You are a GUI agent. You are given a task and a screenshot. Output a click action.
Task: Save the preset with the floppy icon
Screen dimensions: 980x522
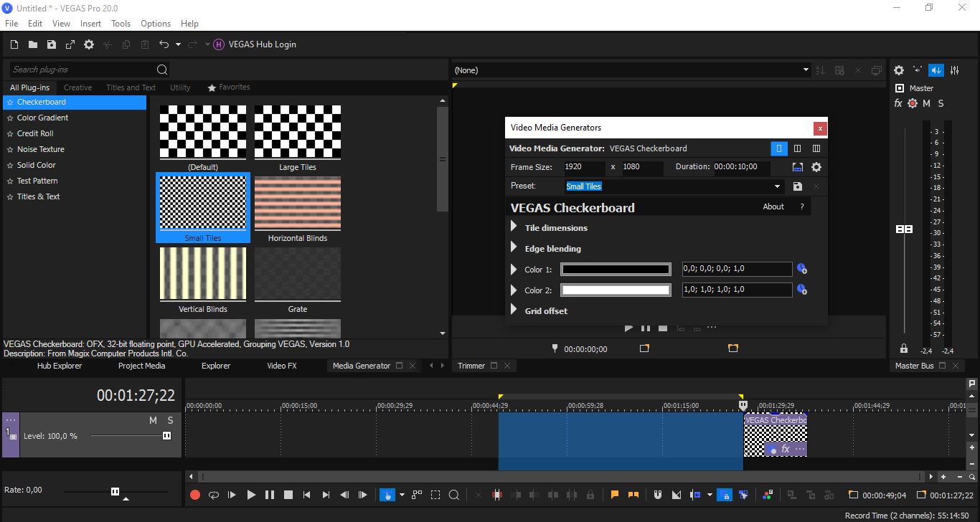point(798,186)
